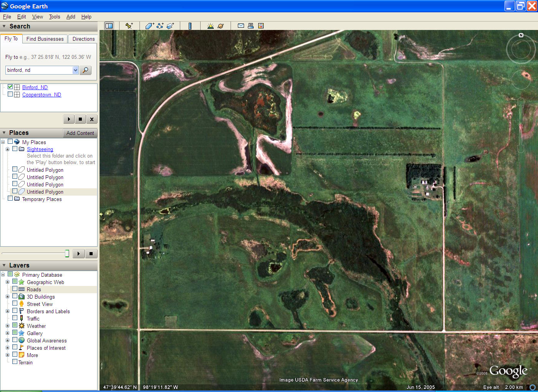Stop the search results tour
The width and height of the screenshot is (538, 392).
coord(80,119)
